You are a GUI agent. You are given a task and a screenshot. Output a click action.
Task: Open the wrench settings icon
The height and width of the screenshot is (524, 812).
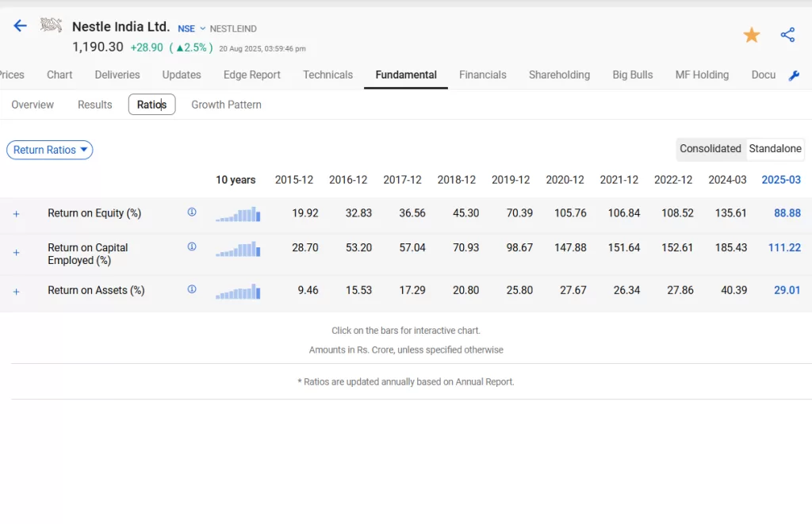point(794,75)
